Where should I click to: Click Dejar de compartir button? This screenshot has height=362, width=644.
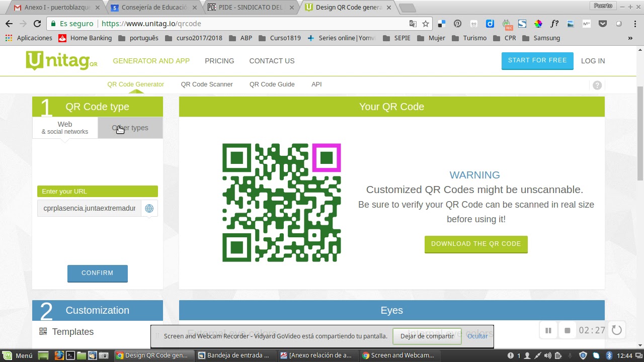coord(427,336)
